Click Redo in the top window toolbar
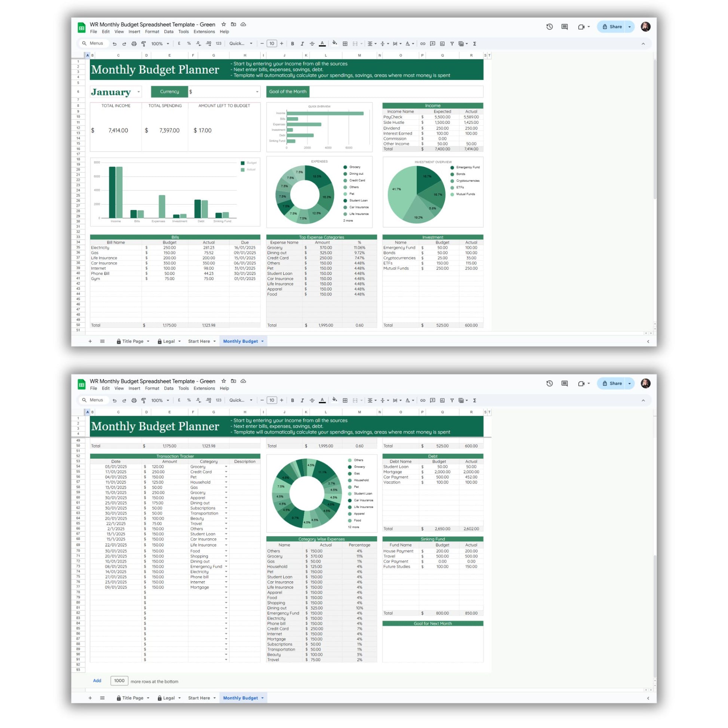This screenshot has height=728, width=728. click(x=124, y=44)
